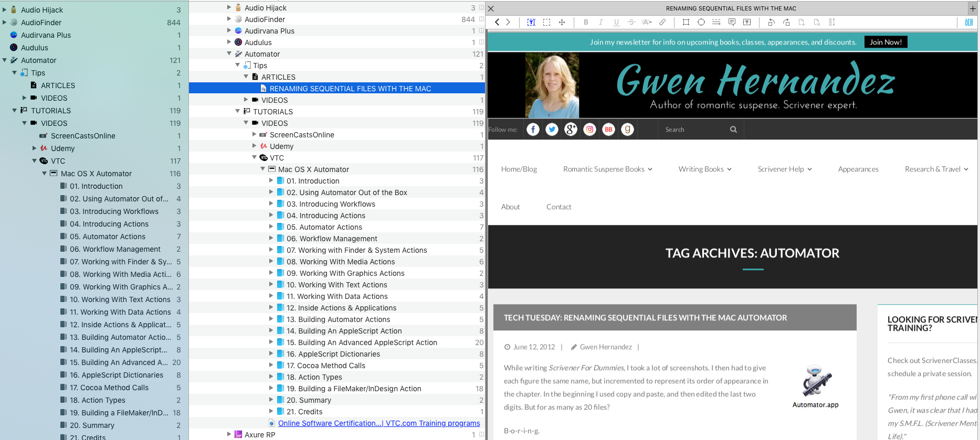This screenshot has width=980, height=440.
Task: Add a comment note annotation
Action: 732,22
